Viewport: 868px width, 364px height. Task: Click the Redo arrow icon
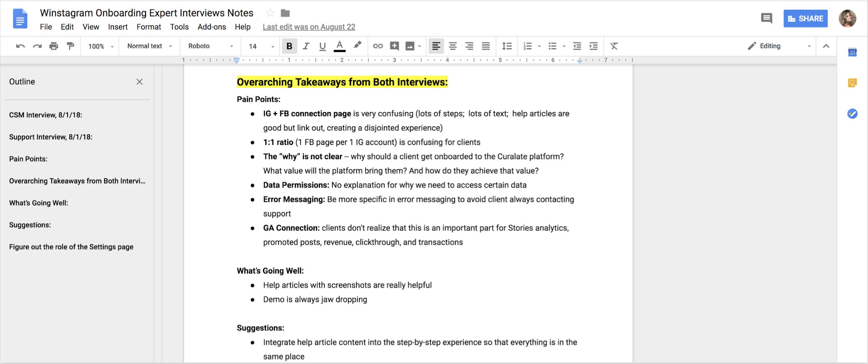37,46
